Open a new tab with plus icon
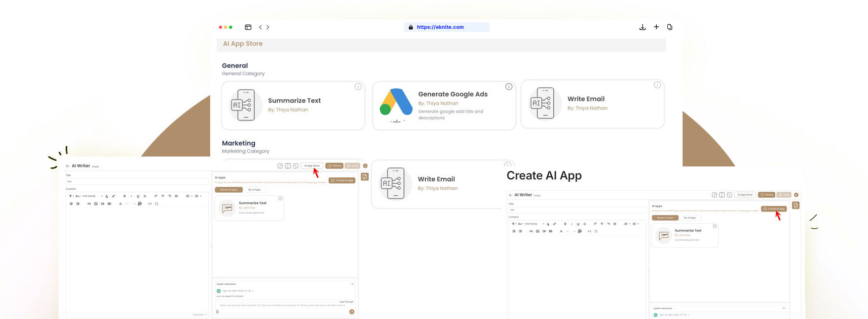This screenshot has width=868, height=319. point(656,27)
